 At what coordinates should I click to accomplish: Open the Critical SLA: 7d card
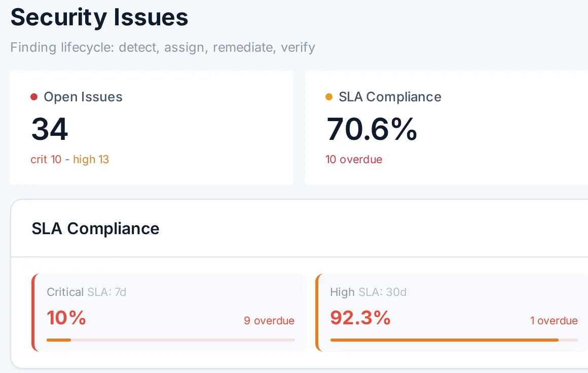[169, 313]
